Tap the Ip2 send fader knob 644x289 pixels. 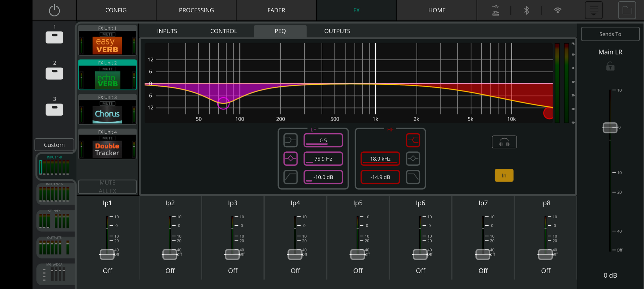170,255
